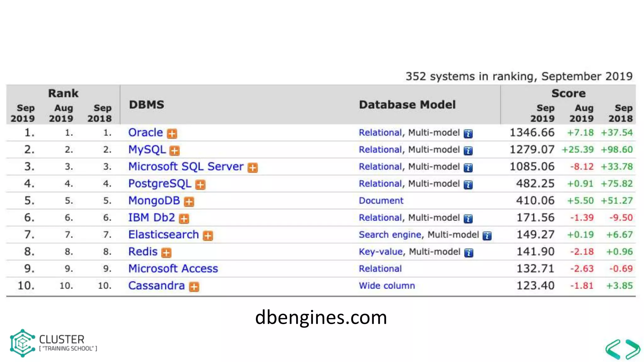Open the Oracle DBMS link

pyautogui.click(x=146, y=133)
